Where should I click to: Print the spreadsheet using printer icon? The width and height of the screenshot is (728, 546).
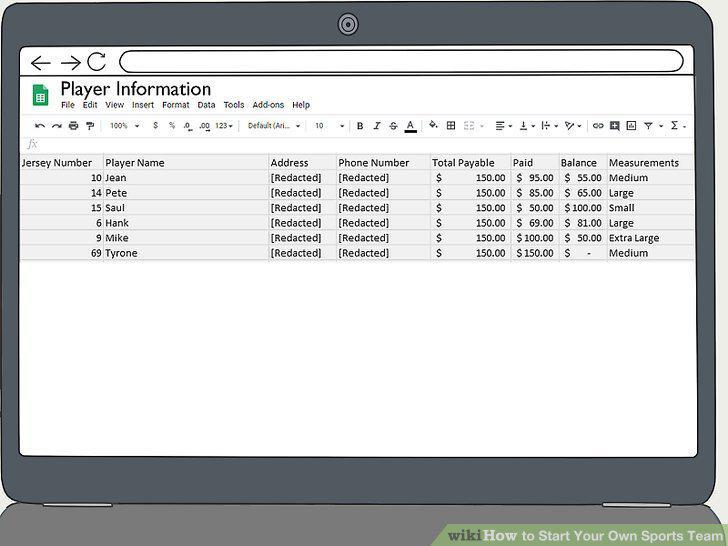(73, 125)
